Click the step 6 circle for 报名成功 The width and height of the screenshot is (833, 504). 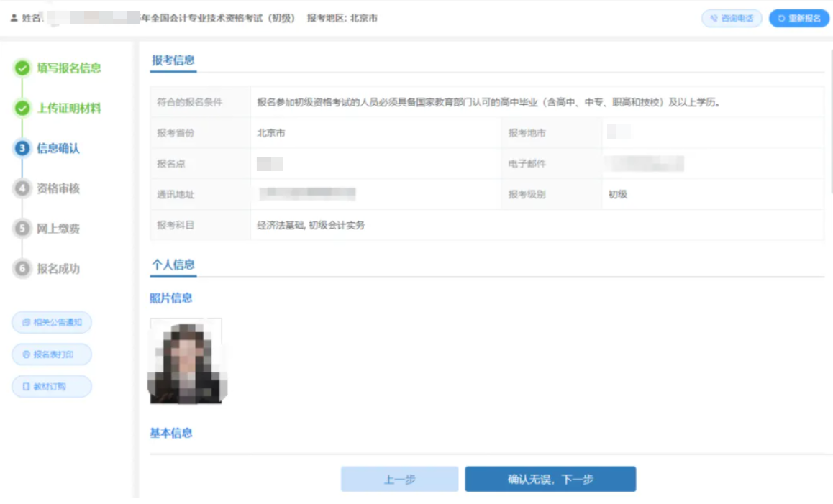coord(22,269)
